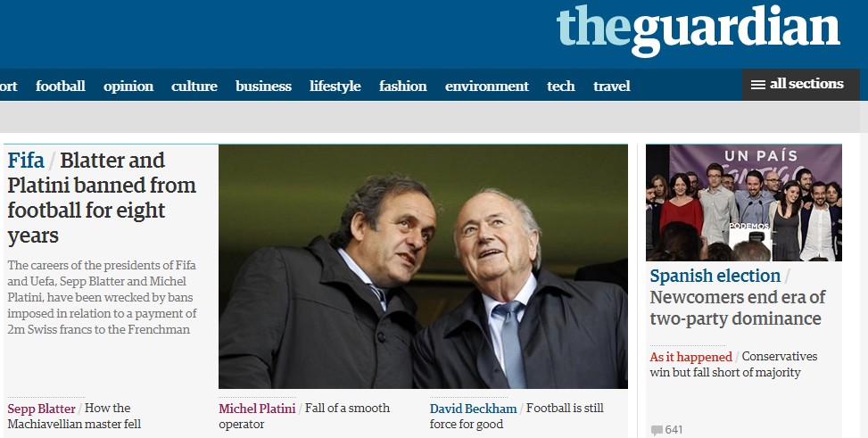Image resolution: width=868 pixels, height=438 pixels.
Task: Go to the opinion section
Action: pyautogui.click(x=128, y=87)
